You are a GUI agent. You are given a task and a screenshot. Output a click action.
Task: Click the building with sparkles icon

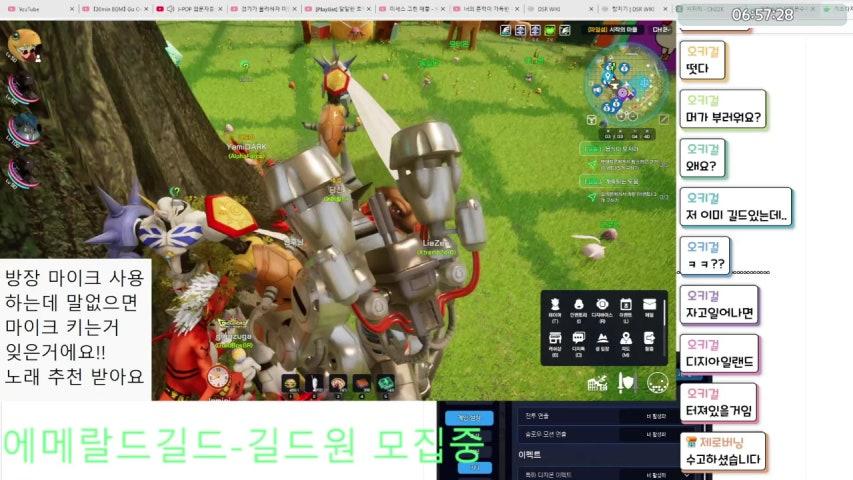(597, 383)
